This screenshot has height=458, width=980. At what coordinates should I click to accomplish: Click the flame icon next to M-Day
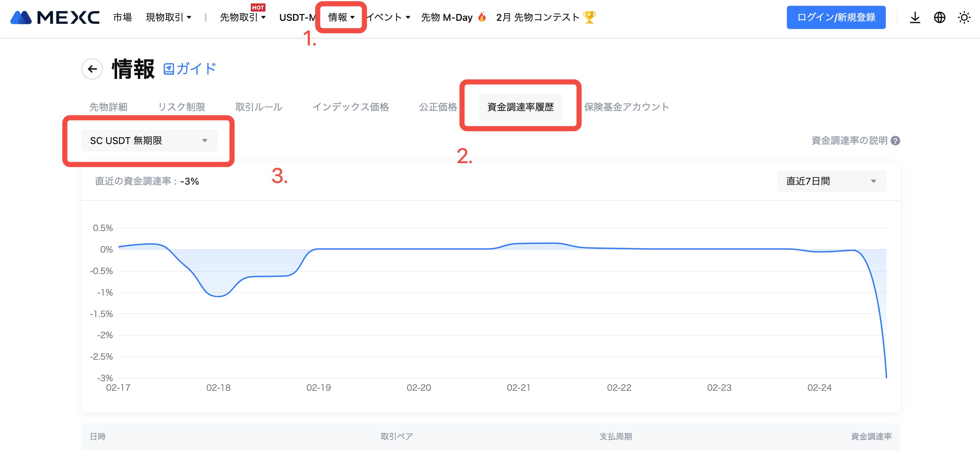pyautogui.click(x=481, y=17)
